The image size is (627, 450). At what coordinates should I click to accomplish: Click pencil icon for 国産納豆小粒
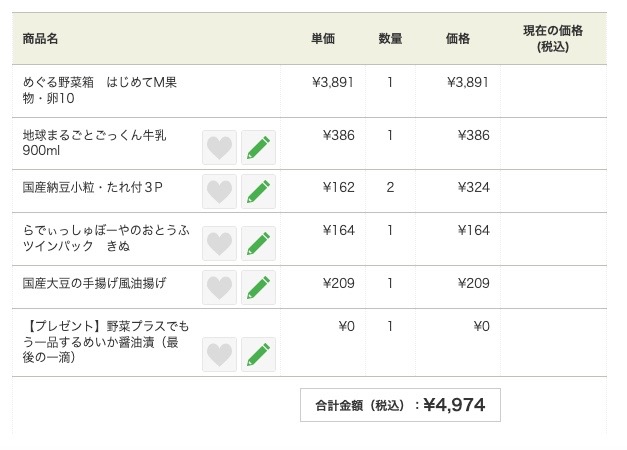coord(258,191)
